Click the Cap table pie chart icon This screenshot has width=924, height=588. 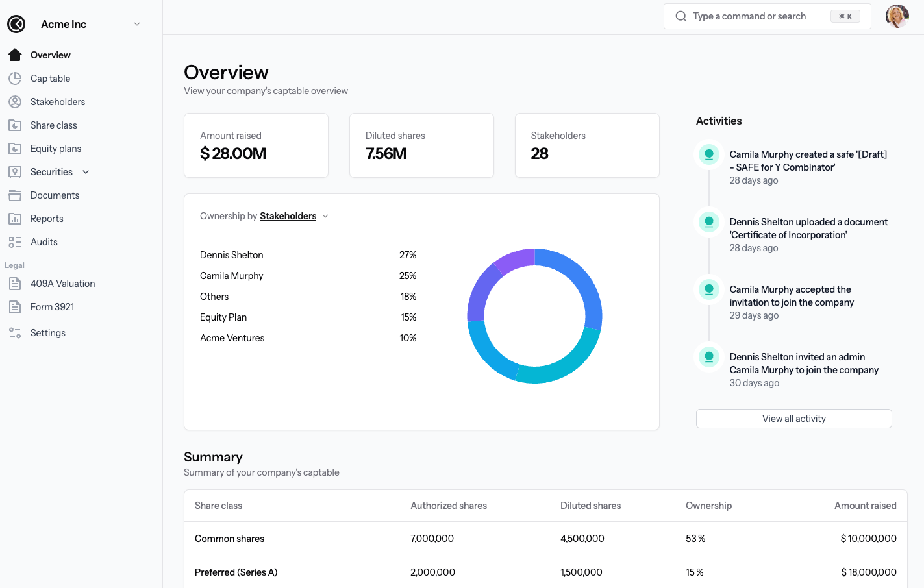pyautogui.click(x=15, y=79)
